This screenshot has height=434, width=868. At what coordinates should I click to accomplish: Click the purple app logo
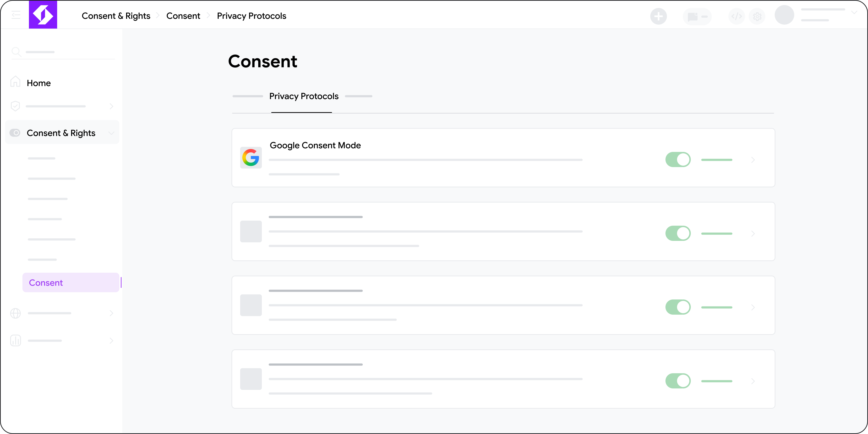43,14
